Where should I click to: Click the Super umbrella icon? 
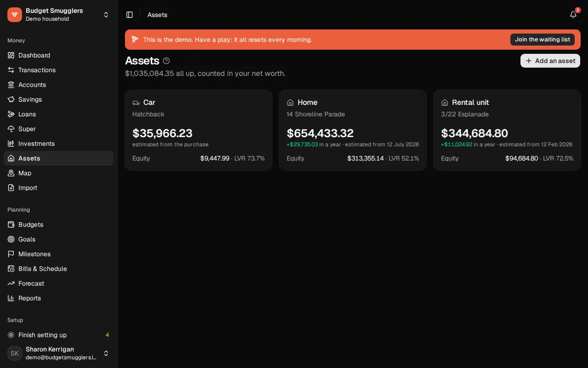point(11,129)
